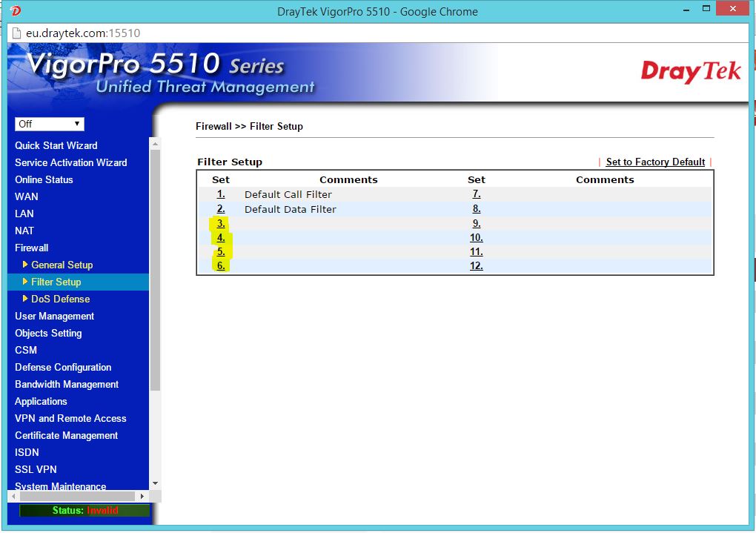Image resolution: width=756 pixels, height=533 pixels.
Task: Open the Off dropdown in sidebar
Action: 50,124
